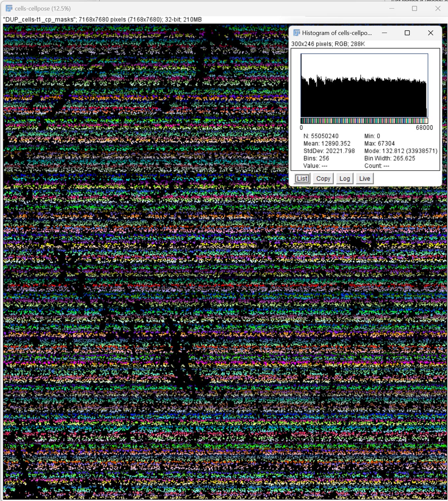Click the 0 label on the histogram axis
The width and height of the screenshot is (448, 501).
[301, 128]
